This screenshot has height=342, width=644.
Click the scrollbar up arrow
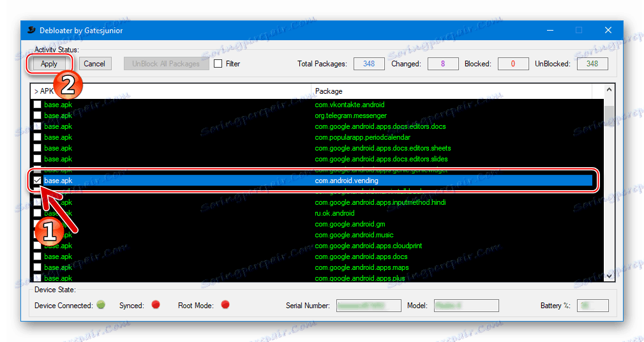coord(609,90)
